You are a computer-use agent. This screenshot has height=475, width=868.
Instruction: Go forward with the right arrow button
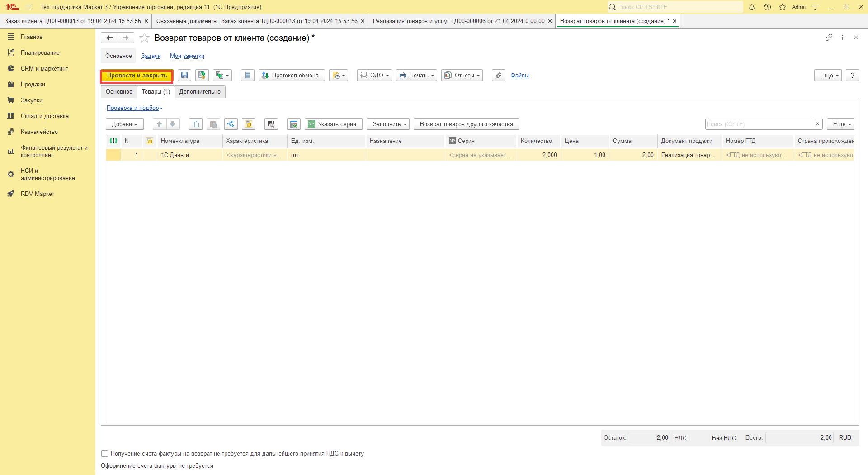[126, 38]
